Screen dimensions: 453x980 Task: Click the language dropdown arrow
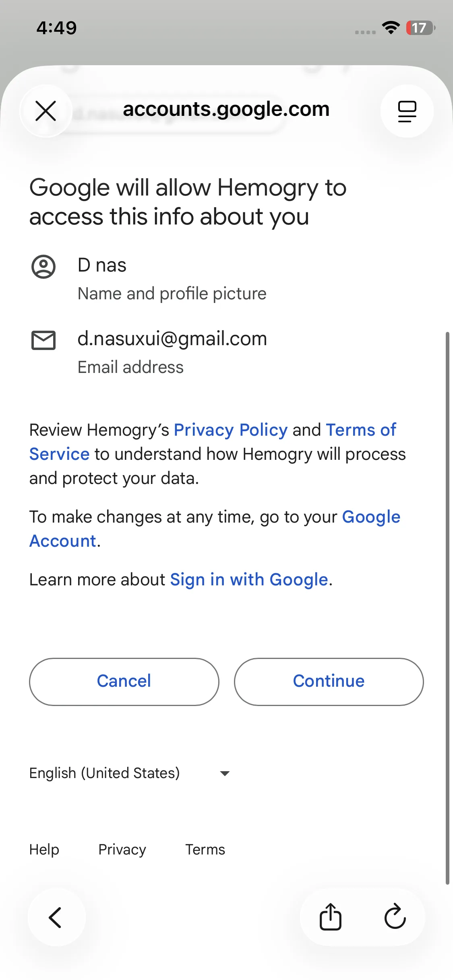pos(225,773)
